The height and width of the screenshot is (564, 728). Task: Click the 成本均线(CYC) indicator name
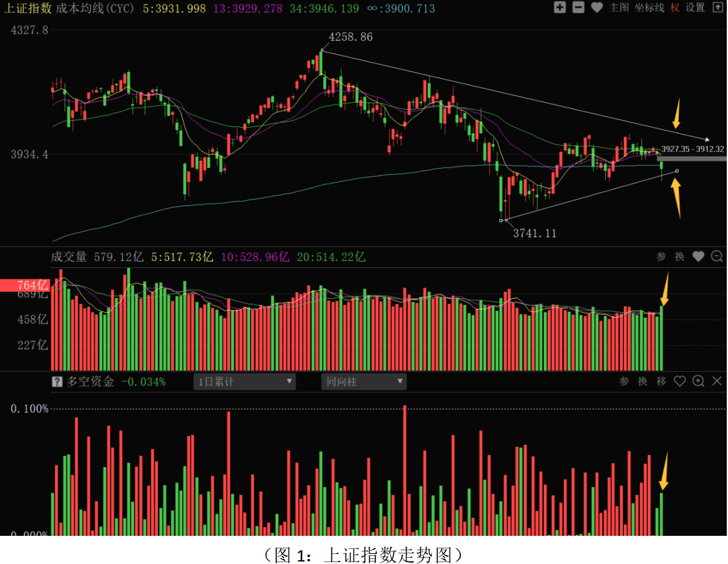tap(95, 8)
